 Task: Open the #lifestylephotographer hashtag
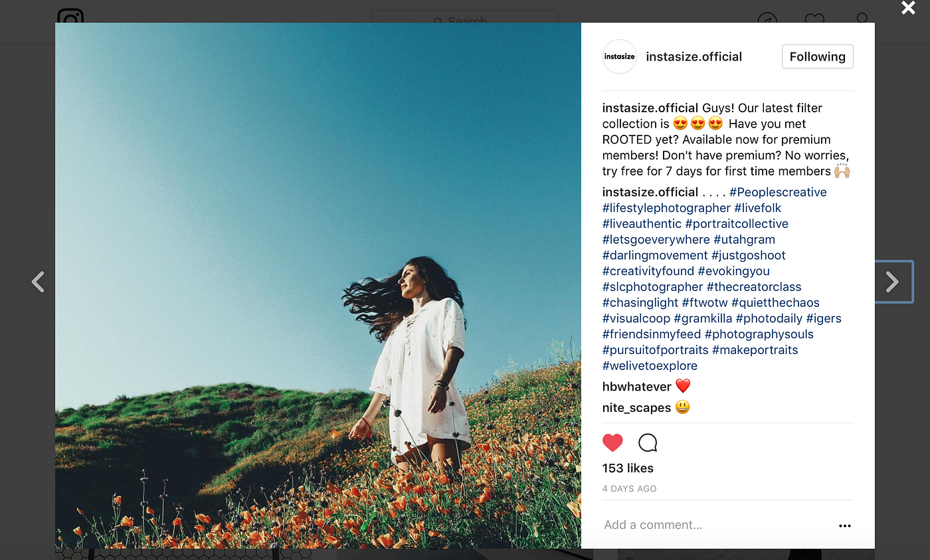coord(666,208)
